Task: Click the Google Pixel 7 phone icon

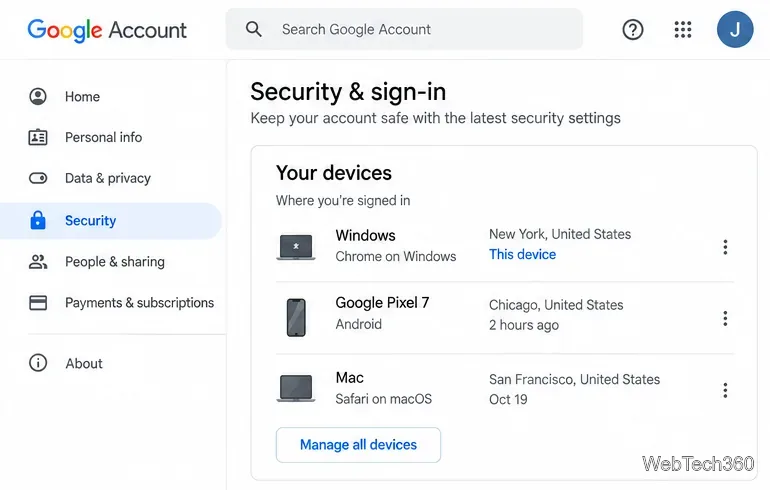Action: point(296,317)
